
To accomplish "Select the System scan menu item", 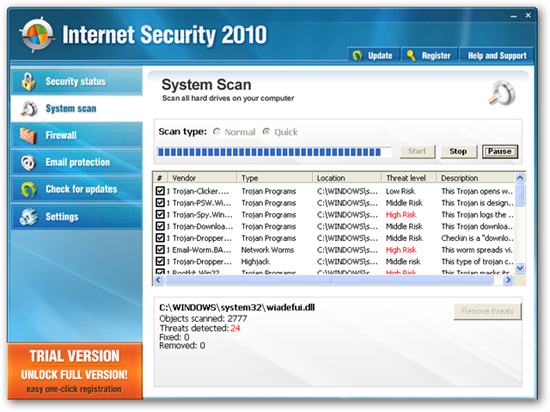I will click(x=76, y=108).
